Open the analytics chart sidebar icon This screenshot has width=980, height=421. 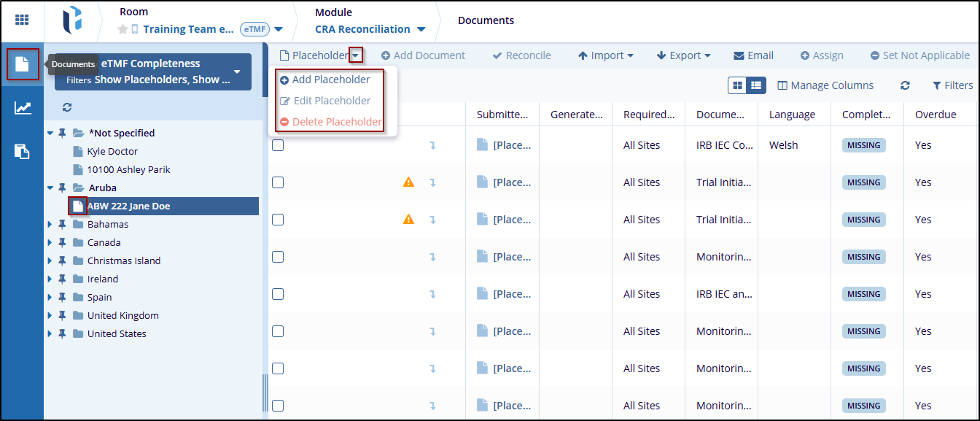click(22, 108)
